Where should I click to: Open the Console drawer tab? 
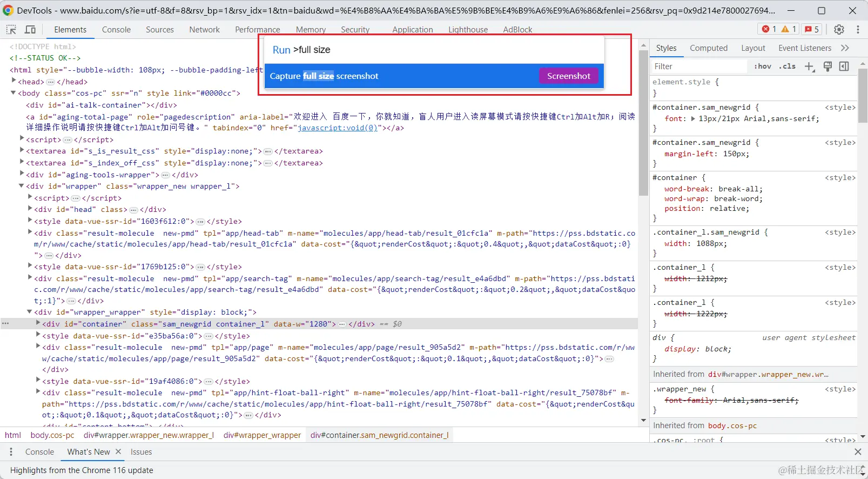coord(39,452)
